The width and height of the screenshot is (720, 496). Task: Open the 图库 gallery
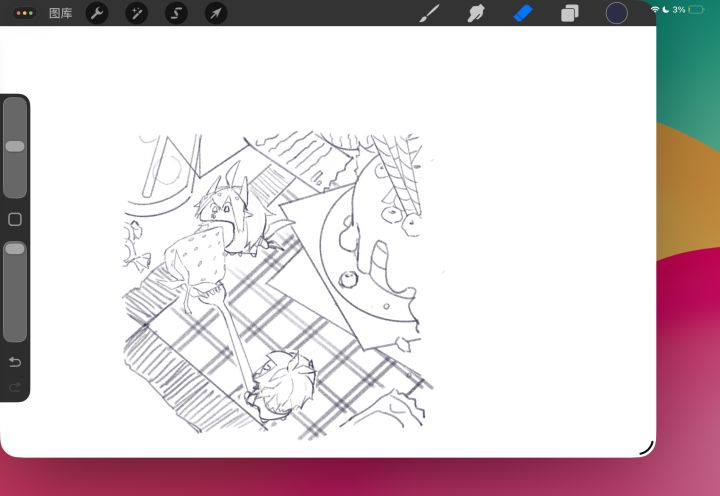tap(61, 13)
